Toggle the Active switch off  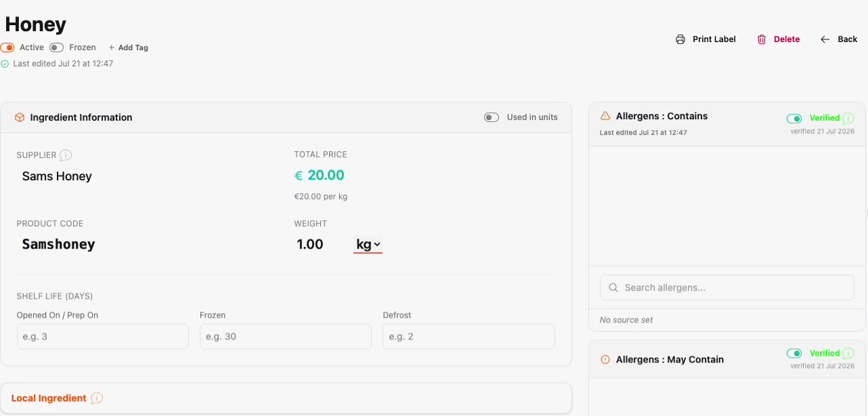(x=7, y=47)
